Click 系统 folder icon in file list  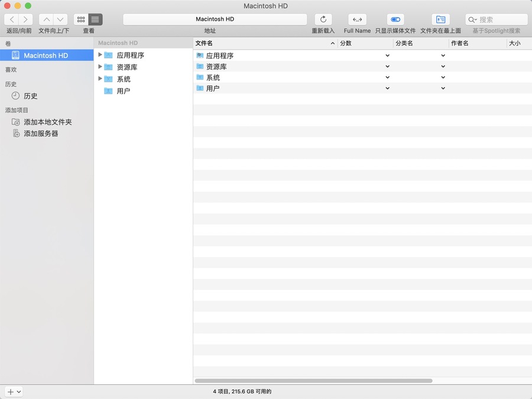(200, 77)
